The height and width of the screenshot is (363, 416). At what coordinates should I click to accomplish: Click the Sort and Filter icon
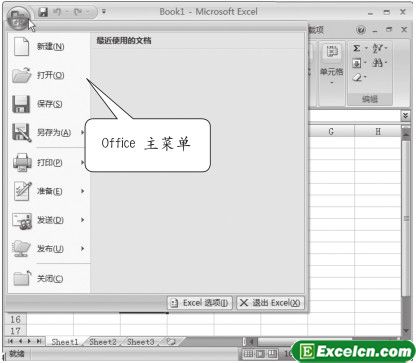click(377, 48)
